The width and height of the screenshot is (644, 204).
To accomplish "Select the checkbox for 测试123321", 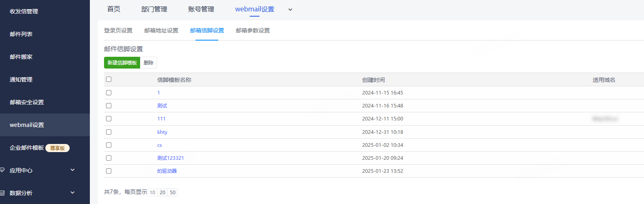I will coord(108,158).
